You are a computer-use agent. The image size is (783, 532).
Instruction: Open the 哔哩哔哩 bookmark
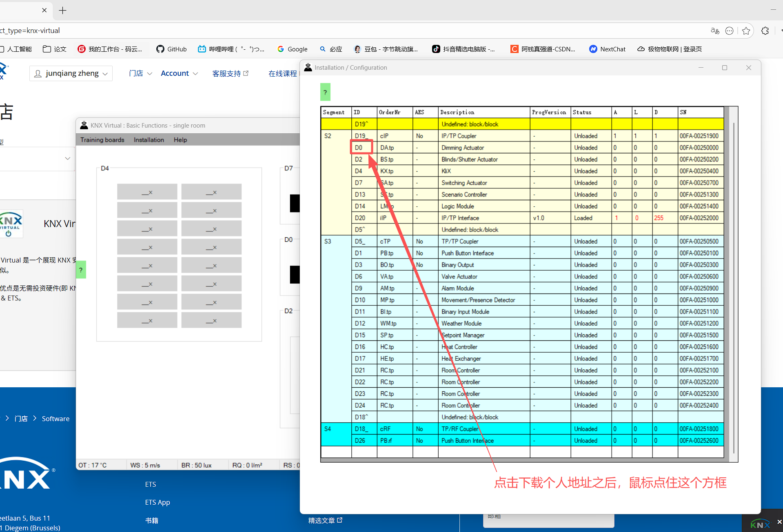point(231,49)
